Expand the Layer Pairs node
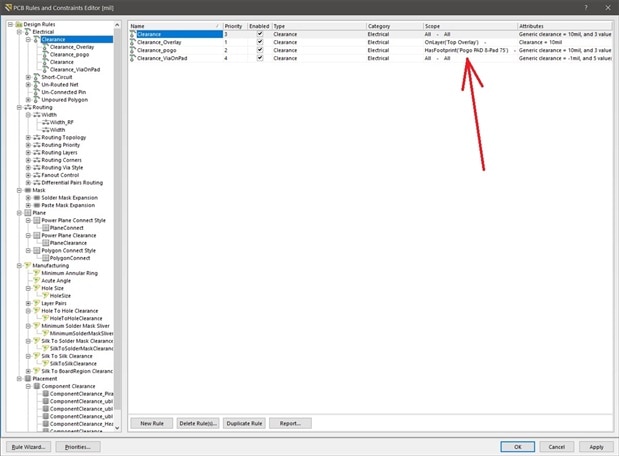 tap(28, 303)
